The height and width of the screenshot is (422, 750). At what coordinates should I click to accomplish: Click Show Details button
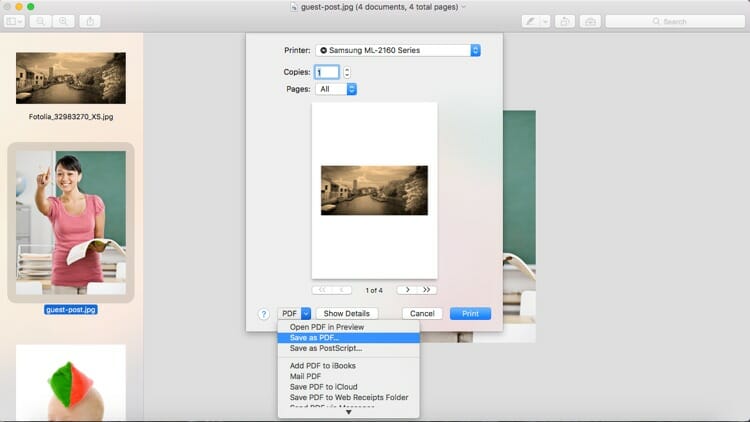[347, 313]
